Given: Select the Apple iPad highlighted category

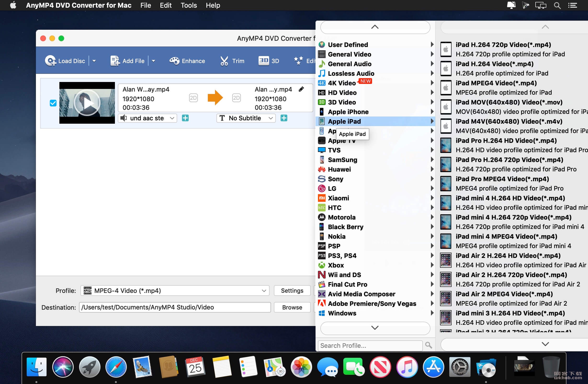Looking at the screenshot, I should [376, 121].
